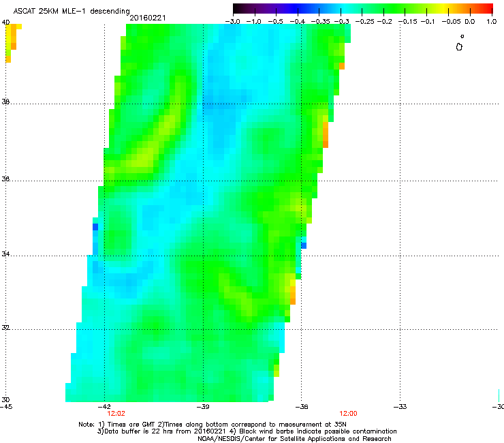The width and height of the screenshot is (504, 443).
Task: Click the -0.4 color scale label
Action: pos(298,22)
